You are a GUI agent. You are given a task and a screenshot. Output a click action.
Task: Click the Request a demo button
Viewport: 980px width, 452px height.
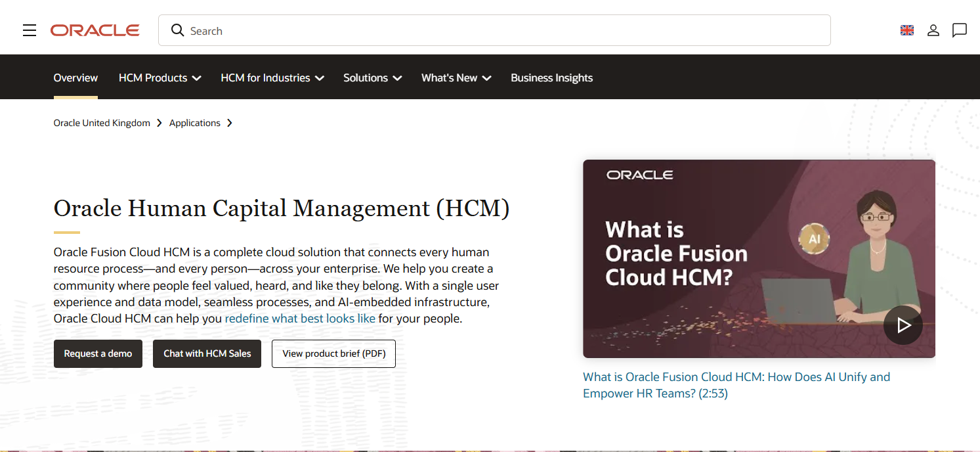(98, 353)
